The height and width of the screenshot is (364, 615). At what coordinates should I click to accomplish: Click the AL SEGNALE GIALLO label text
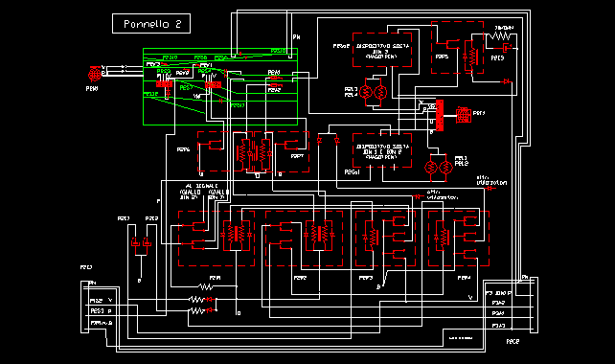coord(203,192)
